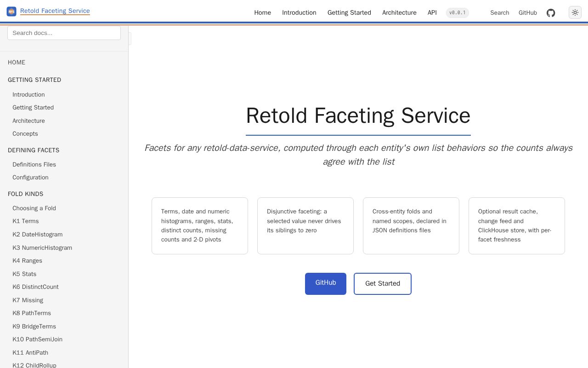Open the sidebar Introduction page

[x=28, y=95]
